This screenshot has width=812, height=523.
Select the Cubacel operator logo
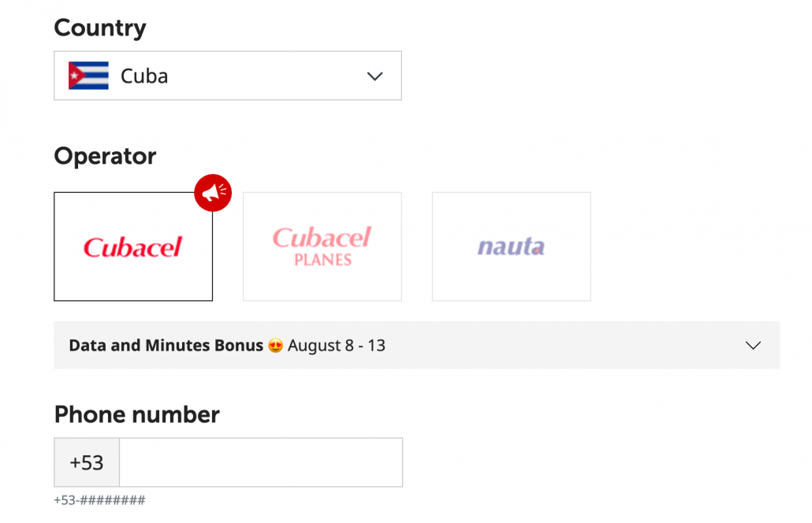coord(133,247)
